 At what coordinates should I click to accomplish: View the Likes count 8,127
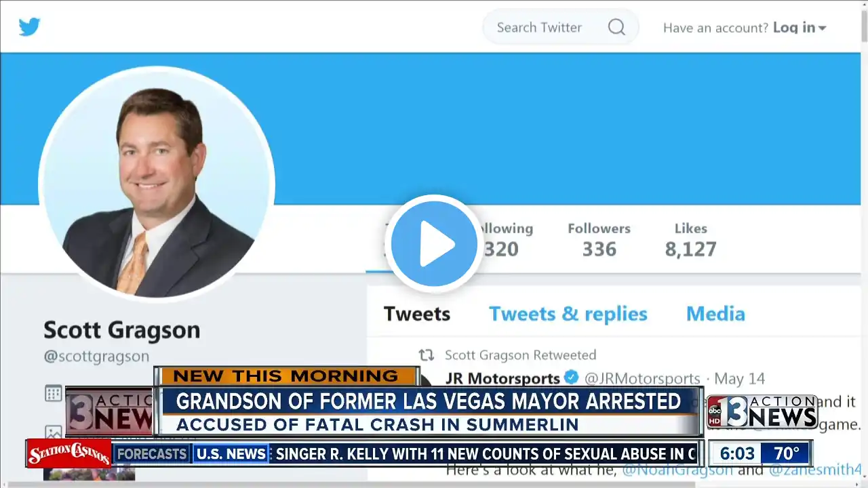pos(690,239)
